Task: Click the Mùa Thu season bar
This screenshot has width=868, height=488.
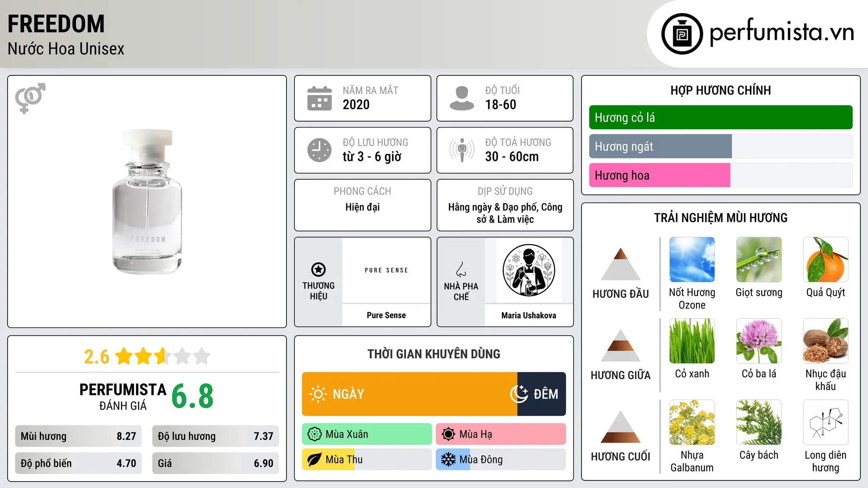Action: tap(367, 460)
